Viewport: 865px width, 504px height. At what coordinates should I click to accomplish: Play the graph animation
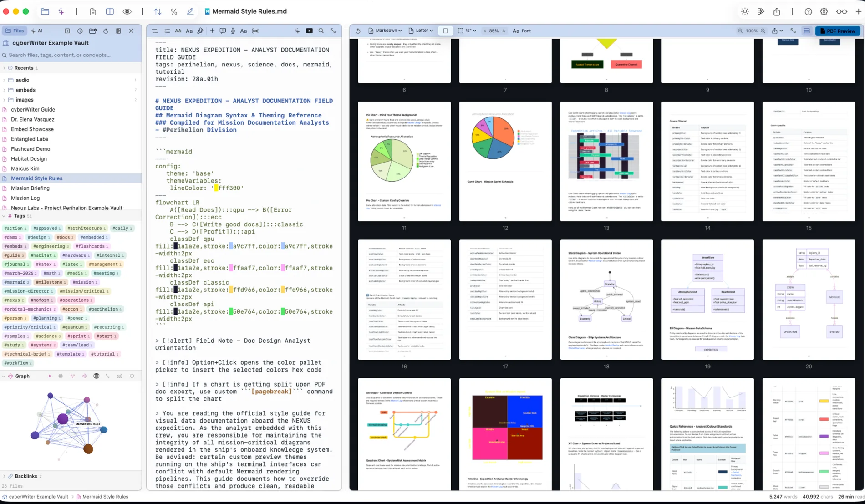(50, 376)
